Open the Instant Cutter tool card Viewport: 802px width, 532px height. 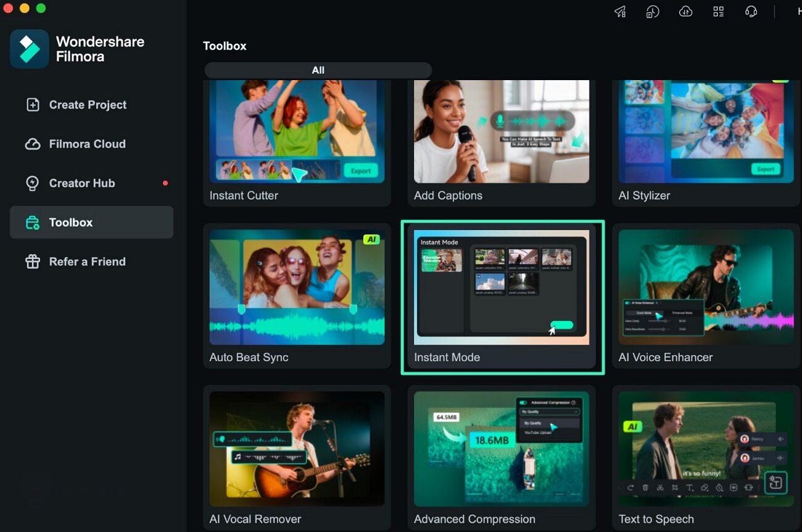297,143
